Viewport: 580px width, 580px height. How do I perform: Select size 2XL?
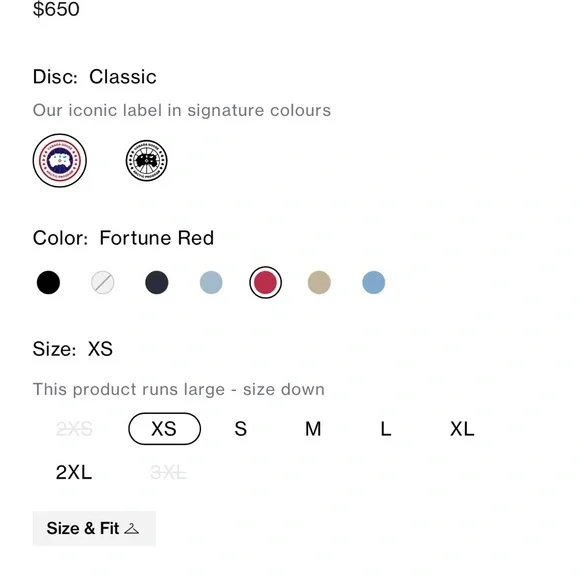coord(74,472)
